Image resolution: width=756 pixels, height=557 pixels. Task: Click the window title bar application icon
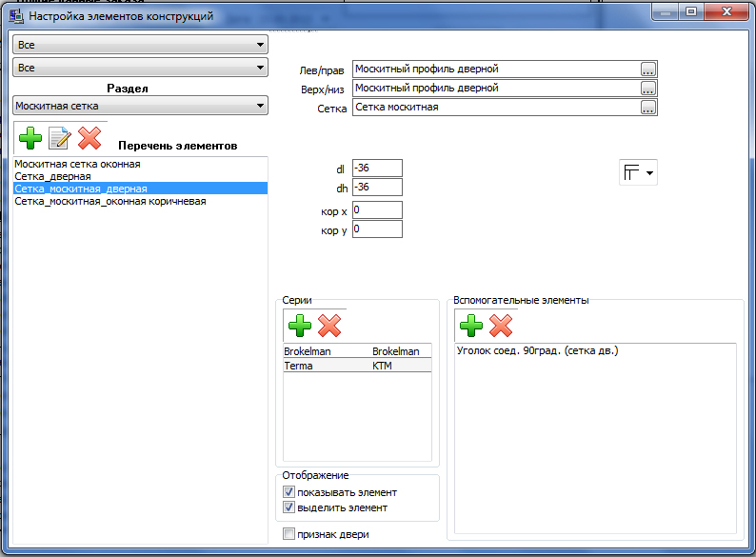coord(16,16)
